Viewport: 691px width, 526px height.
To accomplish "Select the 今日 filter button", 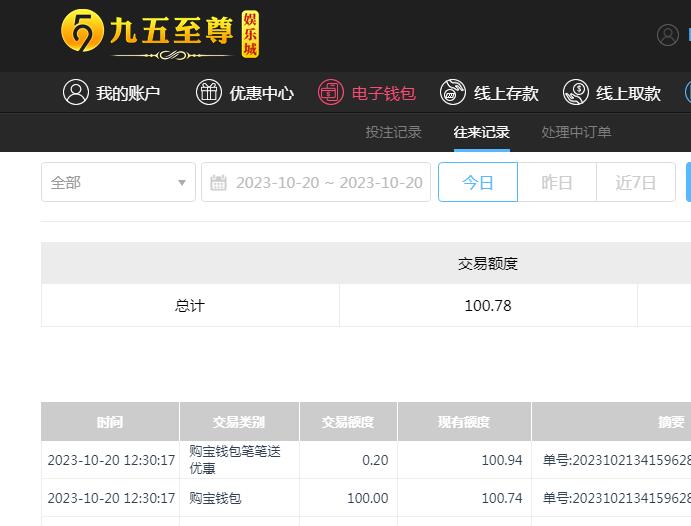I will pos(478,182).
